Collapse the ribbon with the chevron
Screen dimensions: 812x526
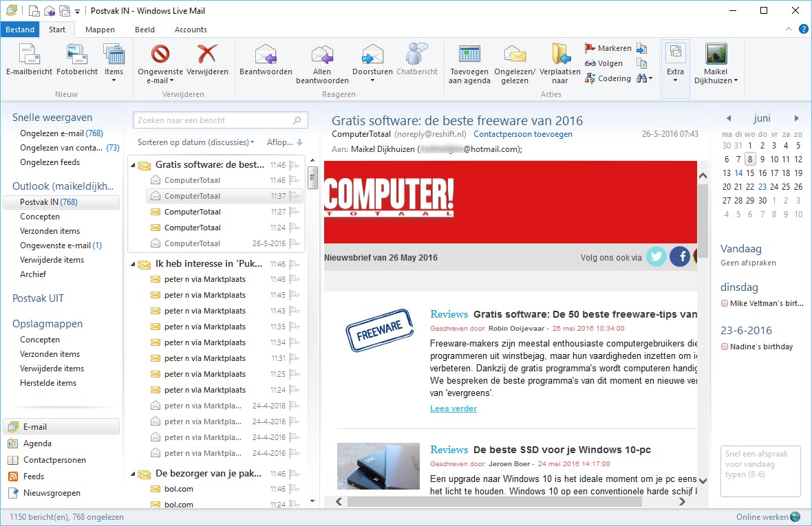pos(788,30)
